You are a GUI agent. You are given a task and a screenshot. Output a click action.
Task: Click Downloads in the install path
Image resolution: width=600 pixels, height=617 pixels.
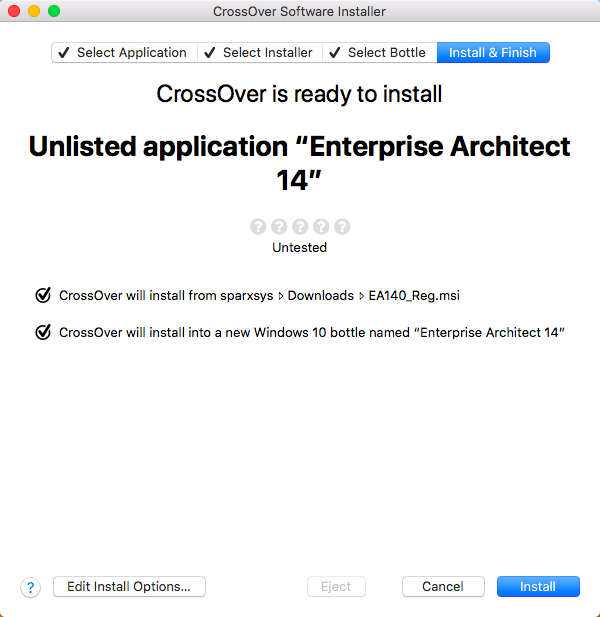click(x=320, y=295)
